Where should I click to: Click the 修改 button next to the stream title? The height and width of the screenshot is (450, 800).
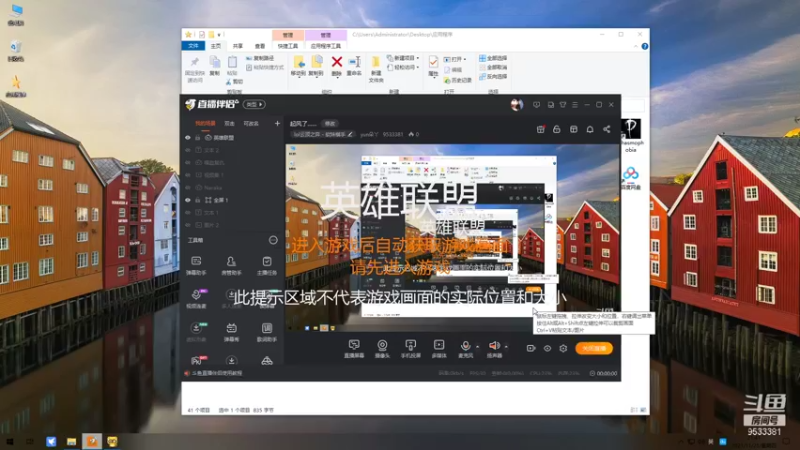pyautogui.click(x=330, y=123)
